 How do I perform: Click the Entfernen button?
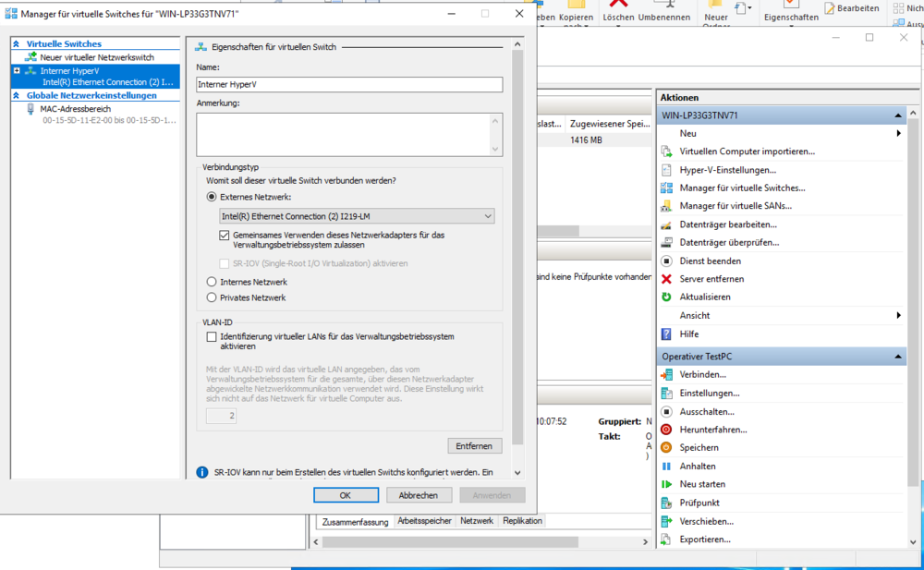[x=474, y=445]
